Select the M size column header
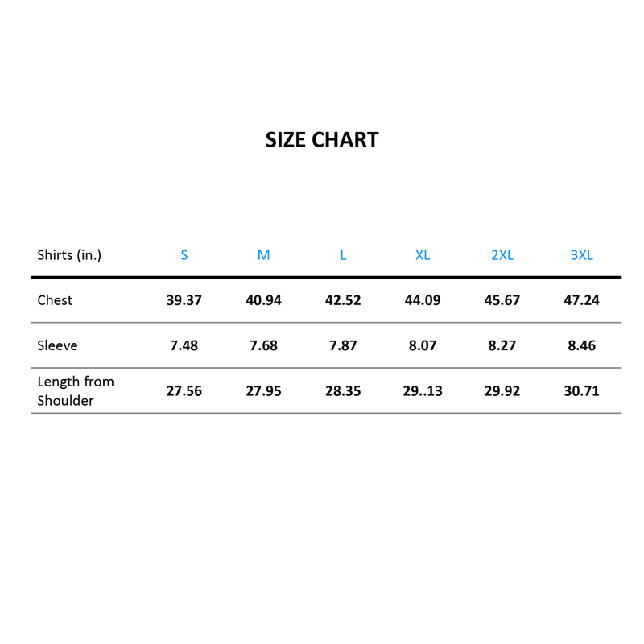Viewport: 644px width, 644px height. [263, 255]
